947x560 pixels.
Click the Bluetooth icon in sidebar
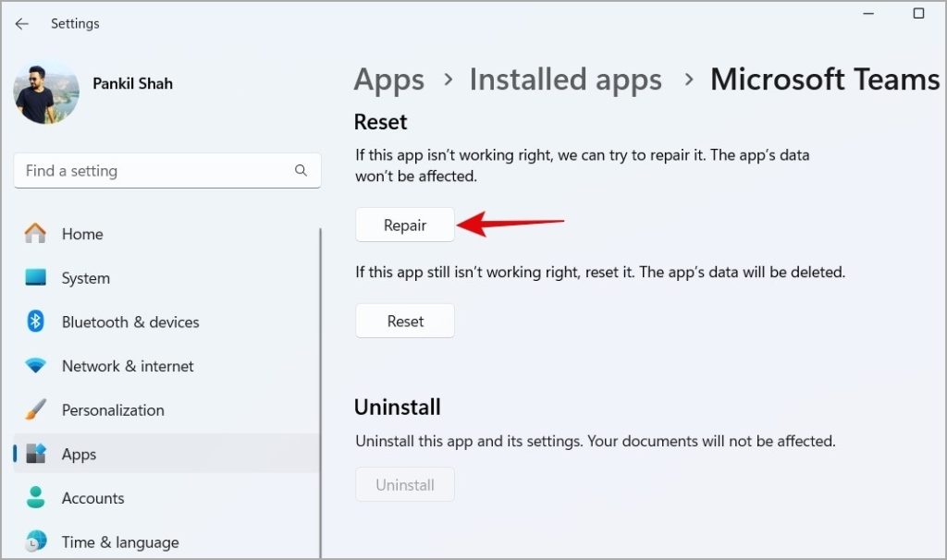35,322
